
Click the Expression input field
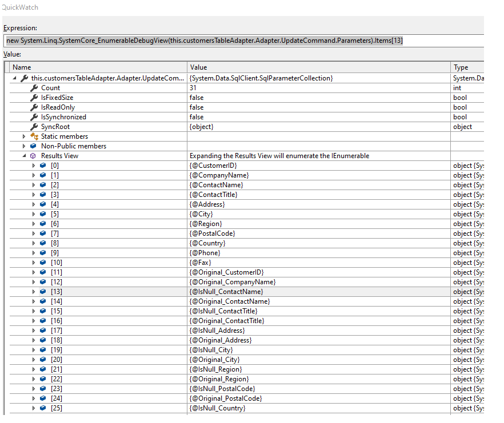245,41
